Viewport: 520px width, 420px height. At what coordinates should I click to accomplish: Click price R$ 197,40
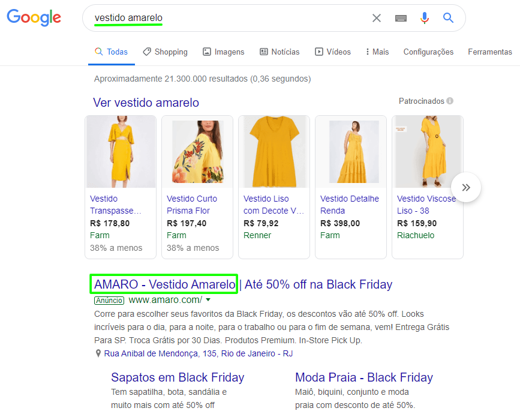point(187,223)
